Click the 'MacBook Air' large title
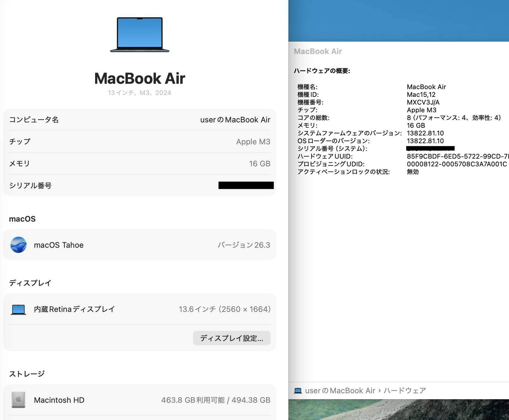Viewport: 509px width, 420px height. point(140,78)
